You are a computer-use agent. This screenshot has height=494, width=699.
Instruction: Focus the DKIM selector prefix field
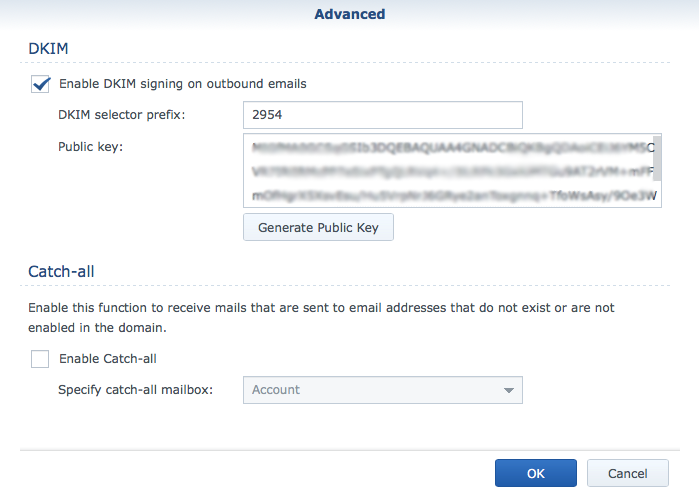pyautogui.click(x=382, y=115)
